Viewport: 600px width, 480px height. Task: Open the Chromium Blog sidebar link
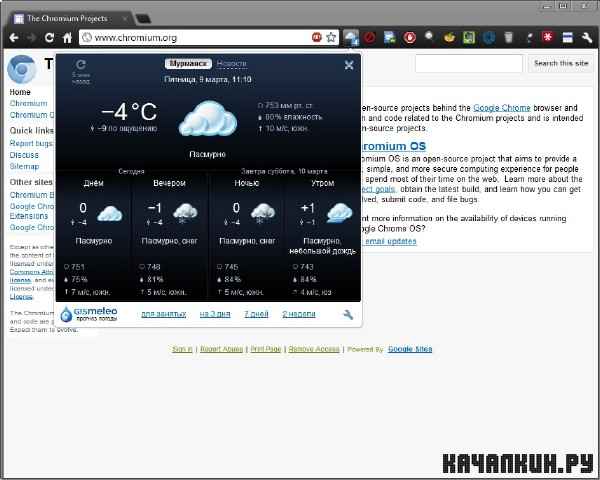(x=32, y=195)
